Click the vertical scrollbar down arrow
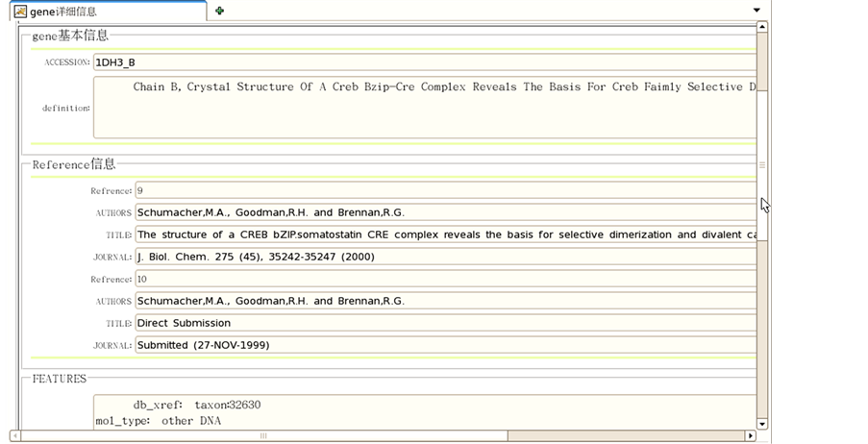The image size is (868, 444). point(762,423)
